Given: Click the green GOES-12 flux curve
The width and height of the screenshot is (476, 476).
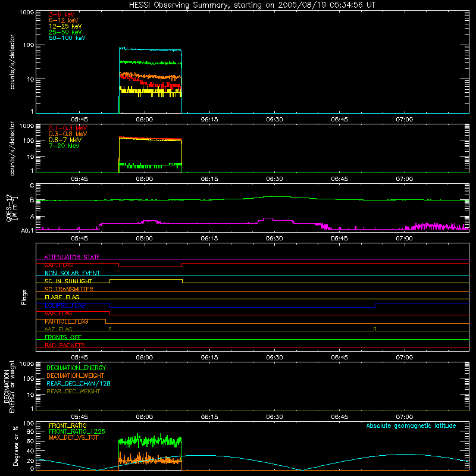Looking at the screenshot, I should (x=252, y=198).
